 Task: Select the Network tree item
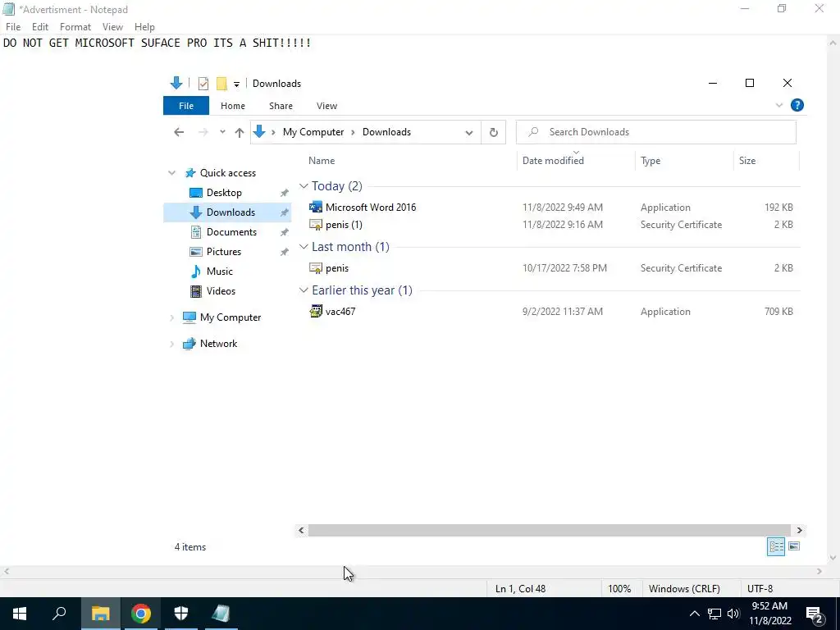tap(218, 344)
